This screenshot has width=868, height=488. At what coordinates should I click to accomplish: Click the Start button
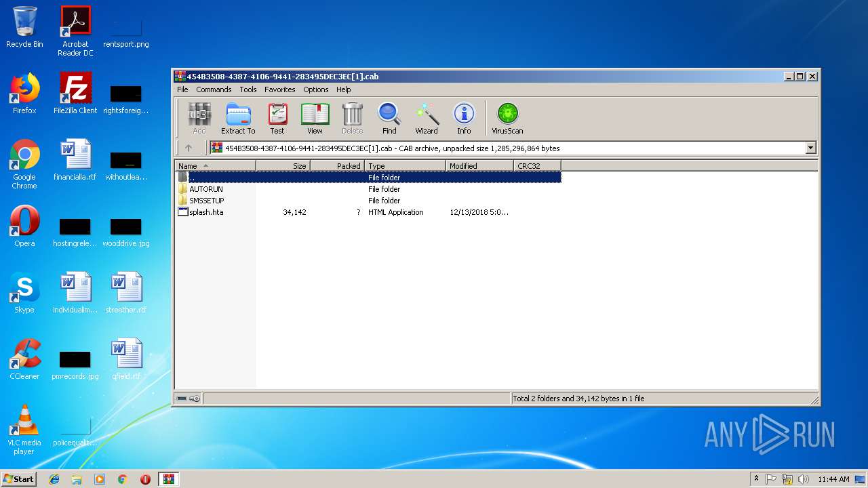point(19,479)
